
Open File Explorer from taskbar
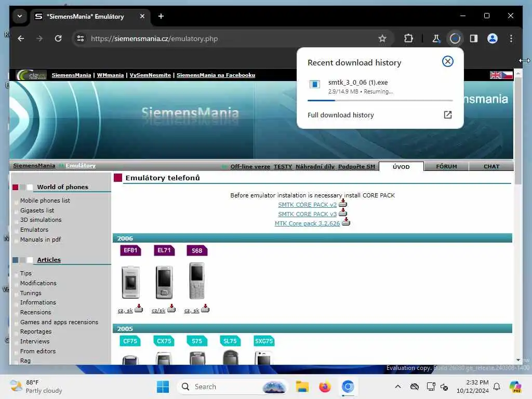click(x=302, y=387)
